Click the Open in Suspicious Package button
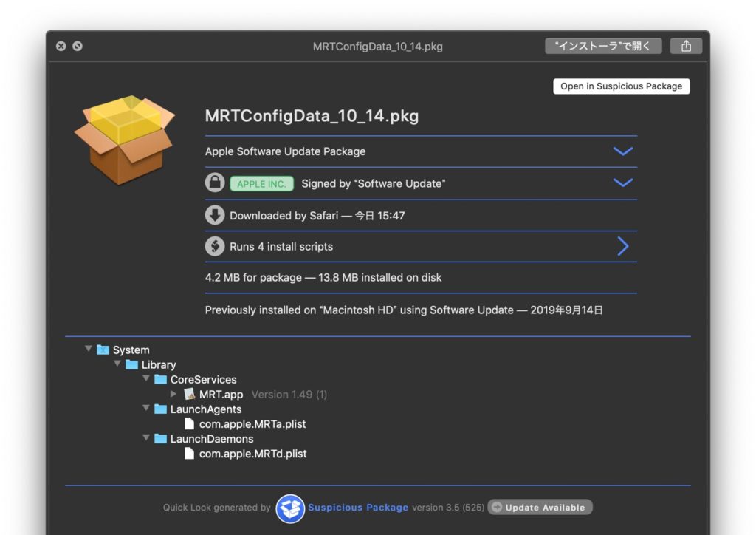The height and width of the screenshot is (535, 756). (621, 86)
